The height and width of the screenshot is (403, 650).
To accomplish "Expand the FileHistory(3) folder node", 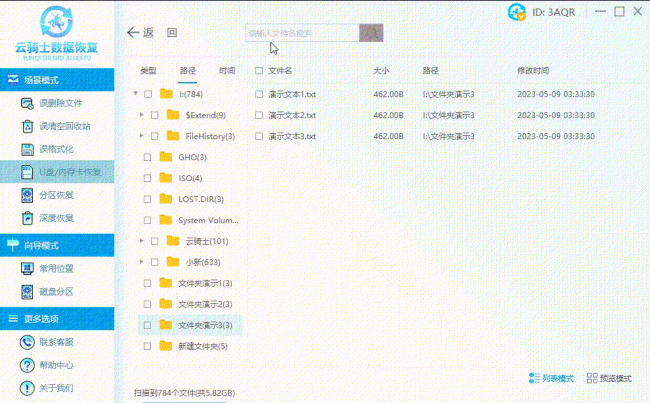I will pyautogui.click(x=142, y=135).
